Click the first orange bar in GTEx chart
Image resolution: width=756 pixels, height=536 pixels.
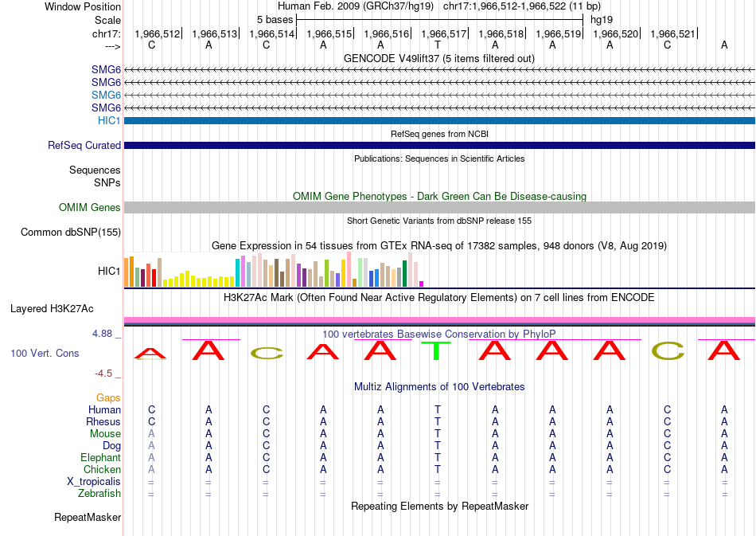[x=127, y=272]
